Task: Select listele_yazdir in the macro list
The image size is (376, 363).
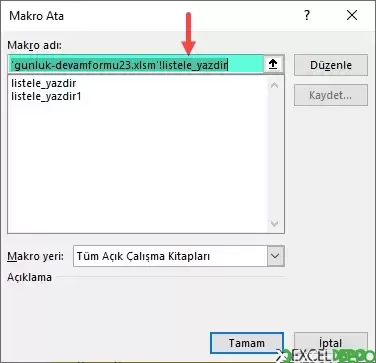Action: point(44,83)
